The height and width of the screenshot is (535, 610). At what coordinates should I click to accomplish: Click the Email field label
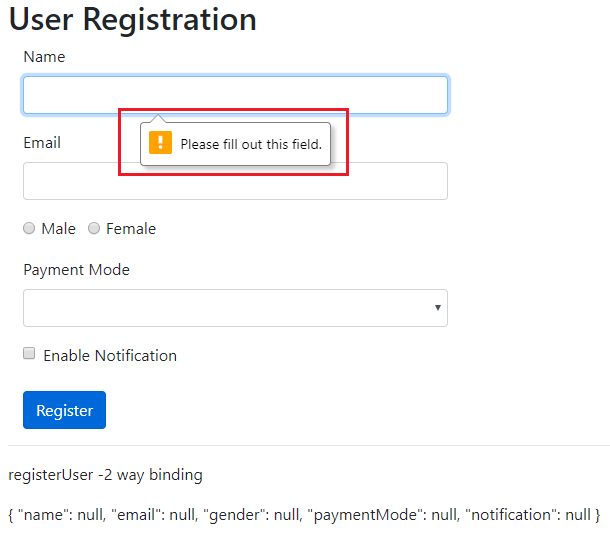(x=42, y=143)
